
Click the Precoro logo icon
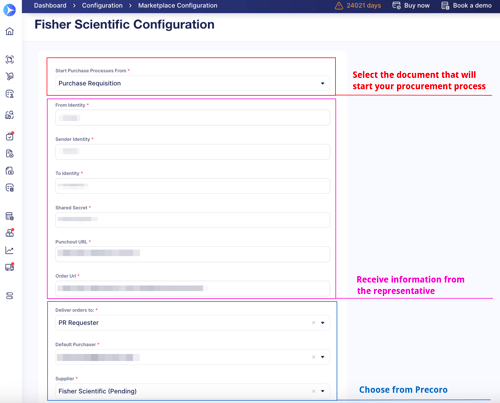[9, 10]
